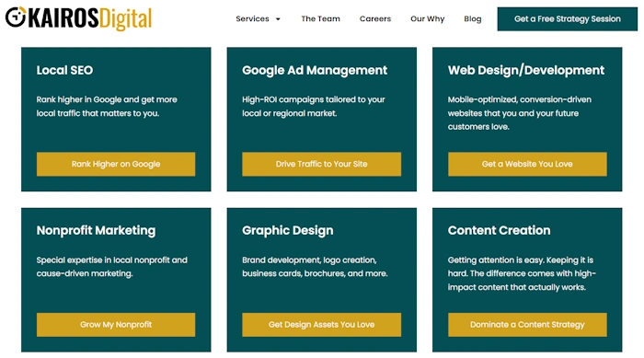The image size is (644, 358).
Task: Expand the Services dropdown arrow
Action: pyautogui.click(x=278, y=19)
